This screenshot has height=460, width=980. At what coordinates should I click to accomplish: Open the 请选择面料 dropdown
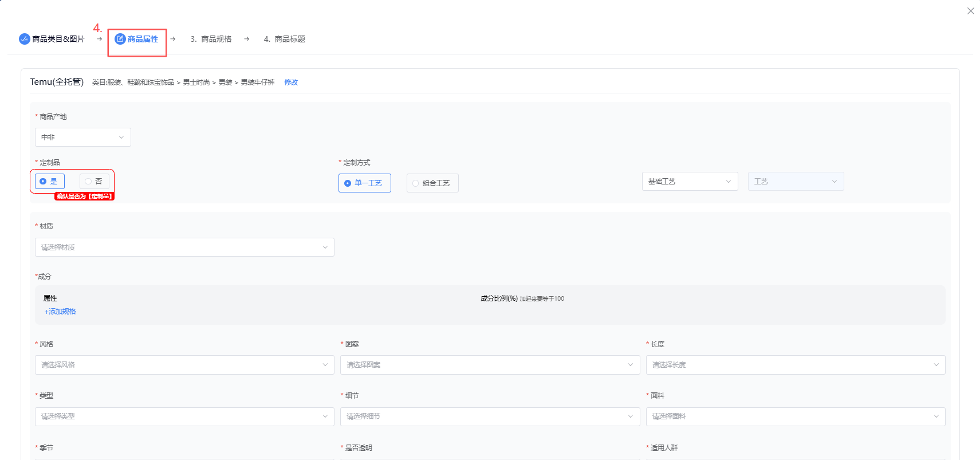click(x=795, y=416)
